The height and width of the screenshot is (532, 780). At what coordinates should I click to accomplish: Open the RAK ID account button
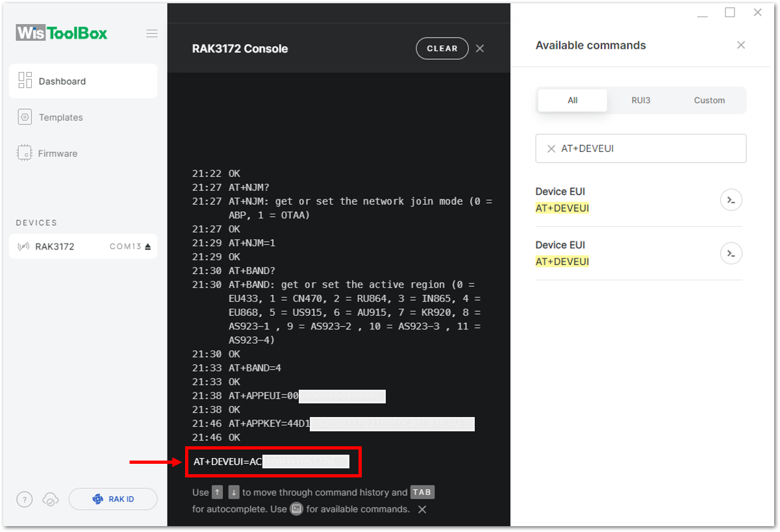pos(113,499)
